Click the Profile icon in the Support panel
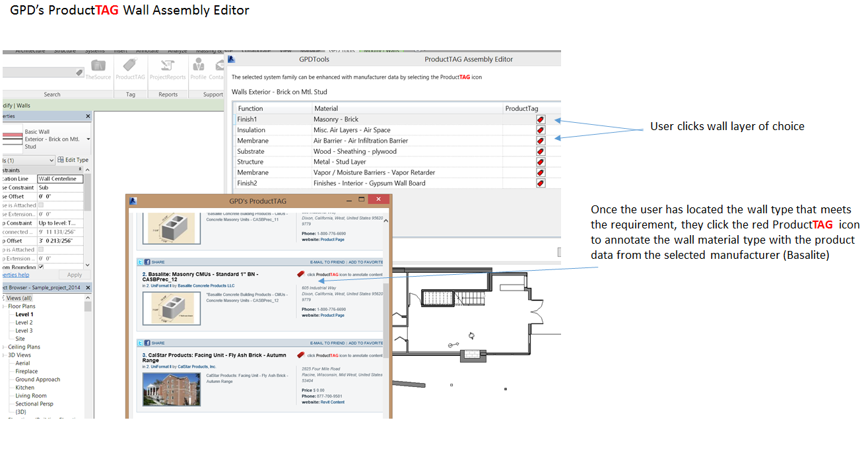Viewport: 868px width, 453px height. click(x=199, y=68)
